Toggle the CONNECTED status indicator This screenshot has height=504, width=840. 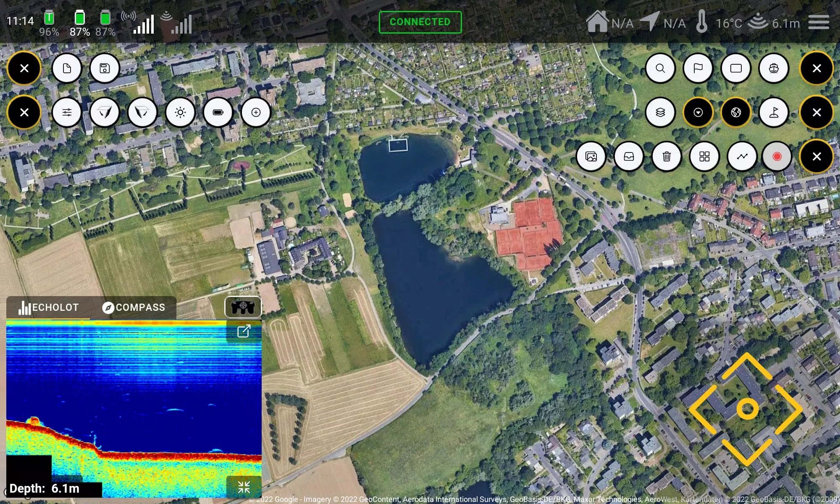pyautogui.click(x=420, y=21)
